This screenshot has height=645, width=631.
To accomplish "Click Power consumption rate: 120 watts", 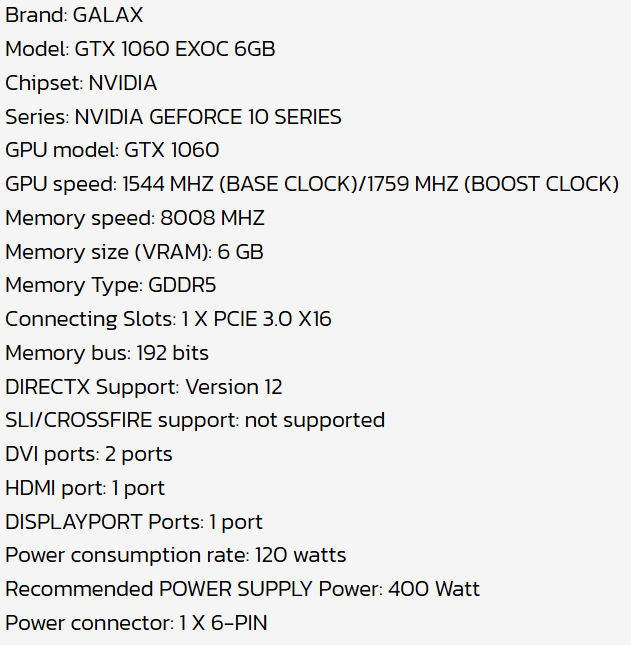I will click(x=176, y=556).
